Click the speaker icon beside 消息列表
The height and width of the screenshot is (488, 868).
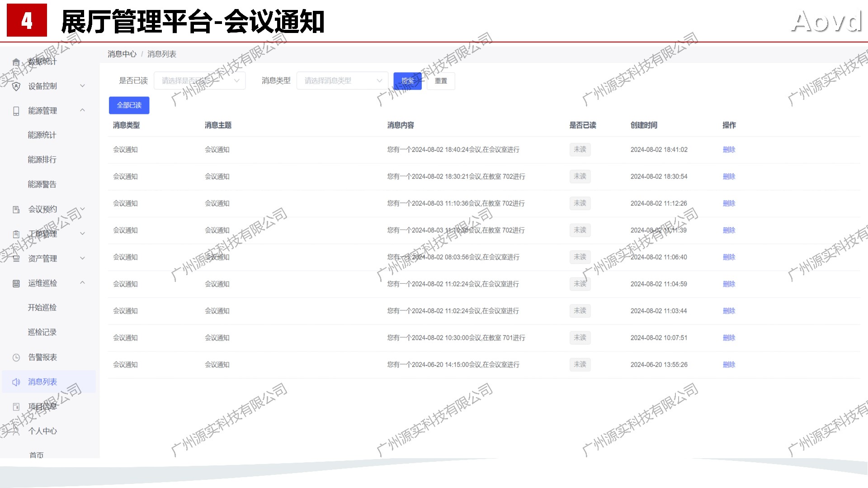[x=16, y=382]
